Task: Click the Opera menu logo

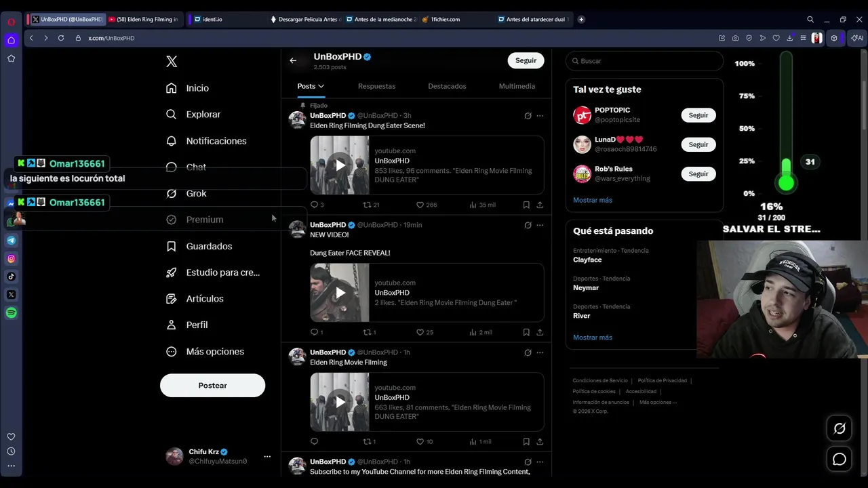Action: click(x=11, y=22)
